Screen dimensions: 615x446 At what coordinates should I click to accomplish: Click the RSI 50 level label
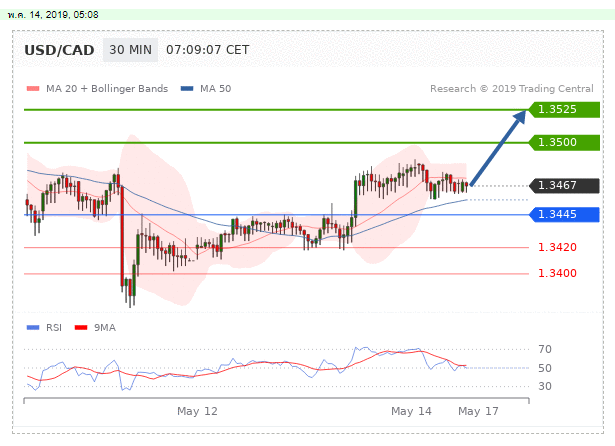545,368
